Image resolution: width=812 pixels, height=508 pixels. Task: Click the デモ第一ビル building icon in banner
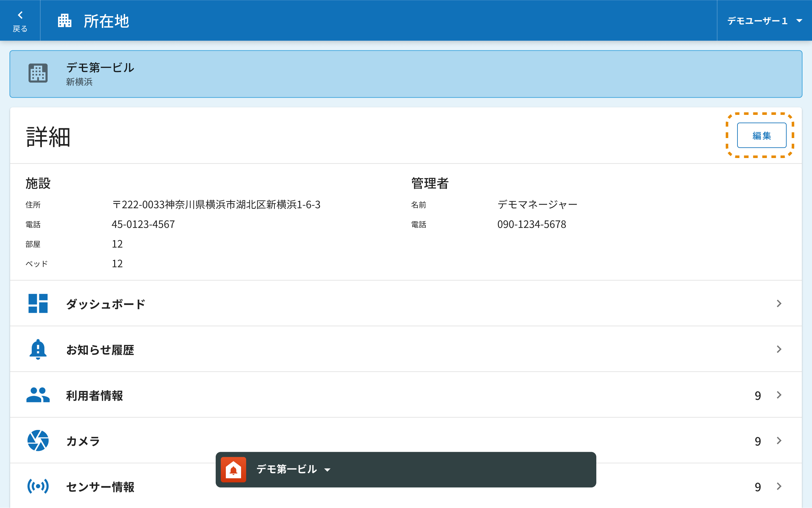[x=38, y=73]
